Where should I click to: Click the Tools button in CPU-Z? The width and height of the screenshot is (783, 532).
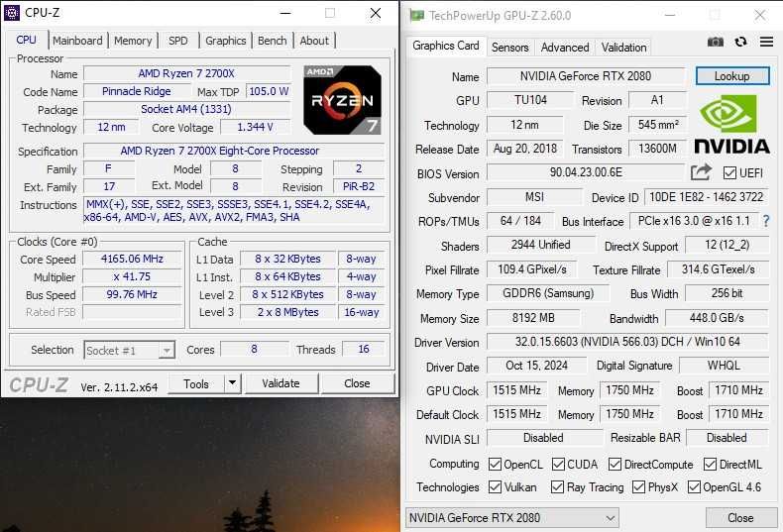(196, 383)
